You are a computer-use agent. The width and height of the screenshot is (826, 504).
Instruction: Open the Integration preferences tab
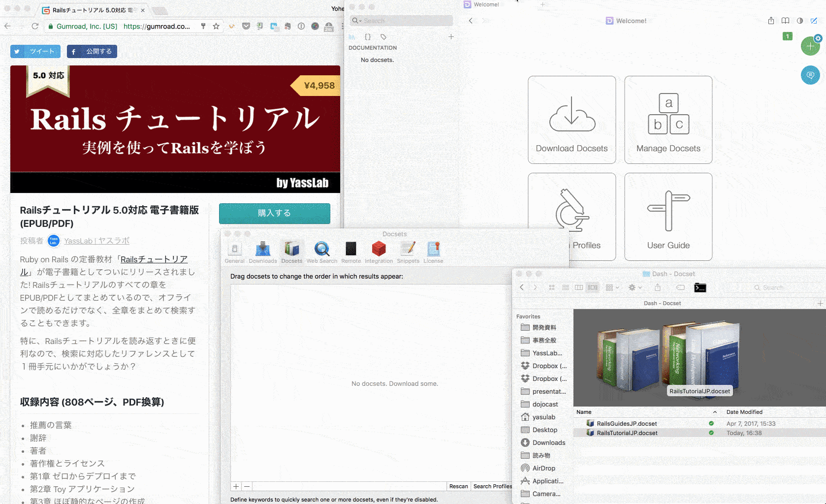click(379, 252)
